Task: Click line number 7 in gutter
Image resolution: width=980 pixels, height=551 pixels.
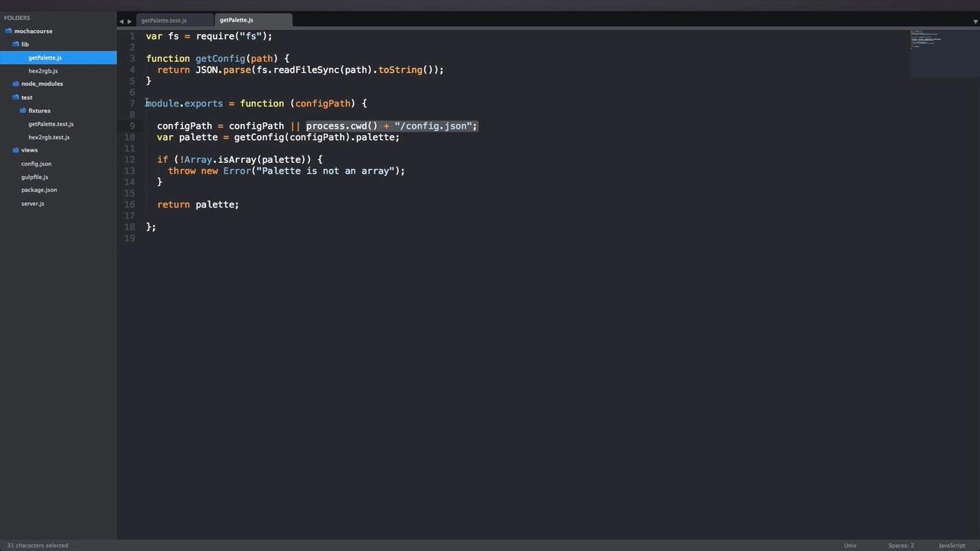Action: pyautogui.click(x=132, y=103)
